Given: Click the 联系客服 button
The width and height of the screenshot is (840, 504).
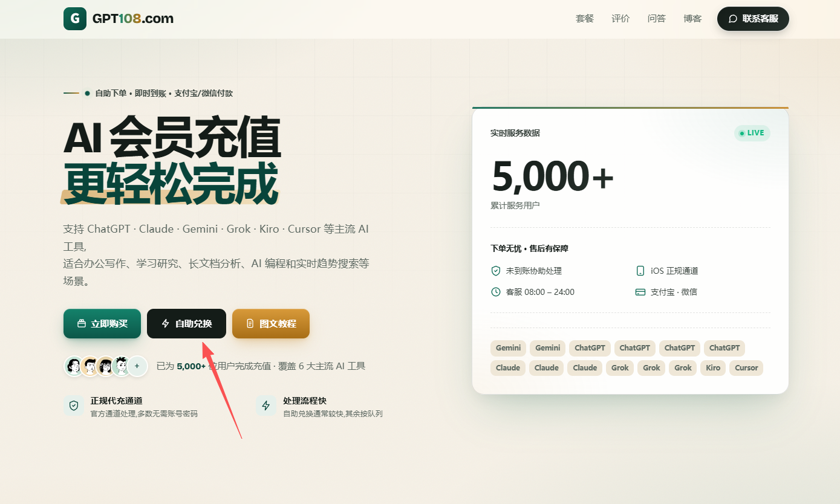Looking at the screenshot, I should pos(753,19).
